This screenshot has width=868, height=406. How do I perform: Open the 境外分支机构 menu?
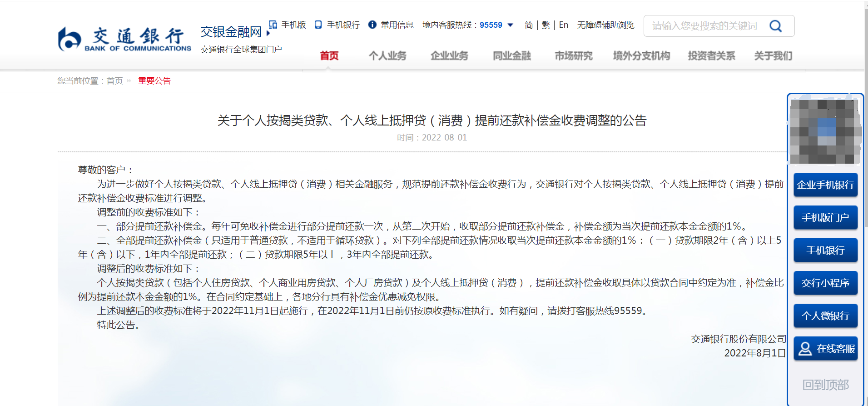(641, 55)
